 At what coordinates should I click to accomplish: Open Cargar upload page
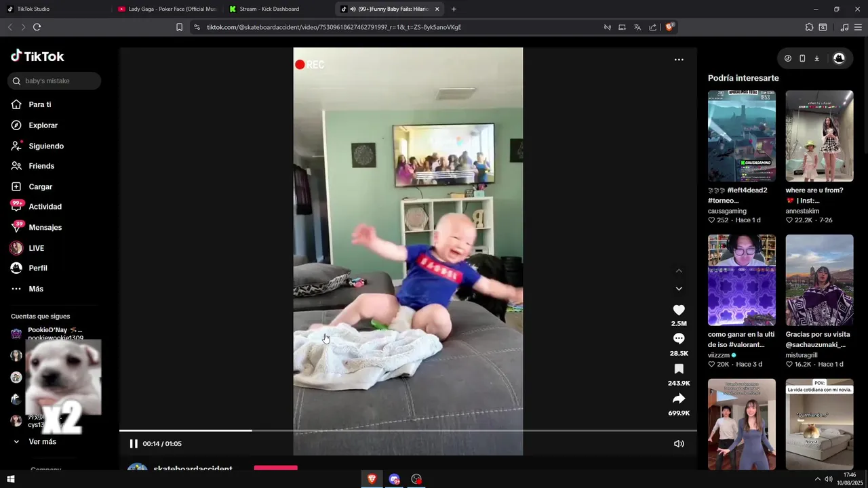point(41,186)
